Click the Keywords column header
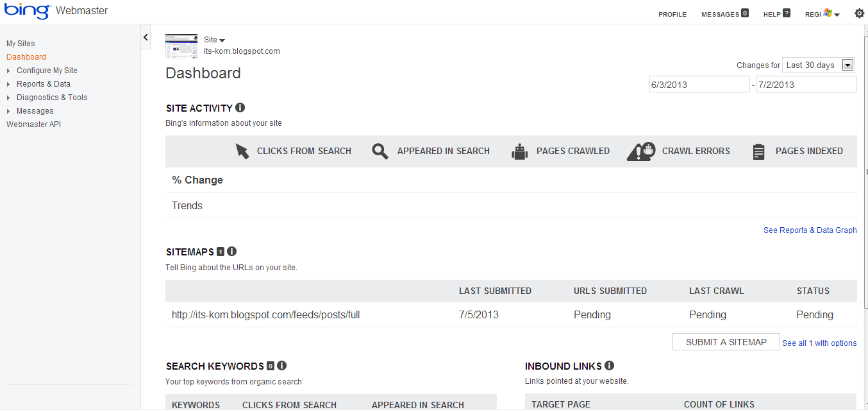This screenshot has width=868, height=412. tap(196, 405)
